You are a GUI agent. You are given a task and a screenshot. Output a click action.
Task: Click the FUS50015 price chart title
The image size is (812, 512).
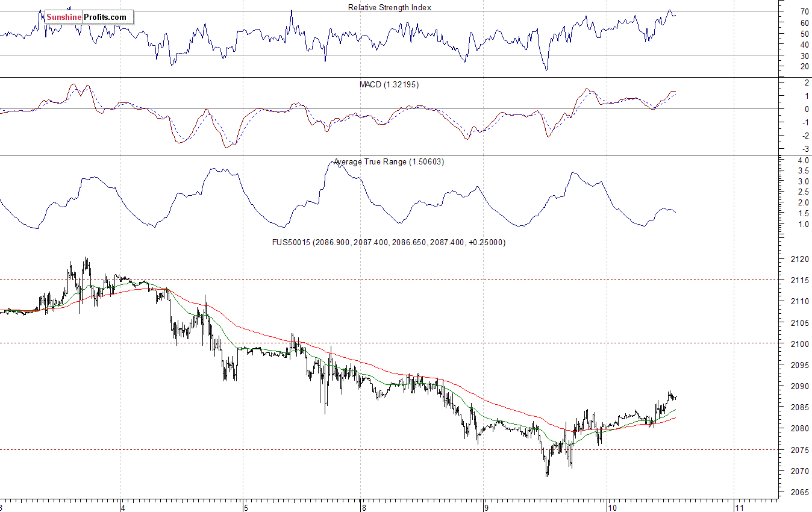(x=389, y=242)
